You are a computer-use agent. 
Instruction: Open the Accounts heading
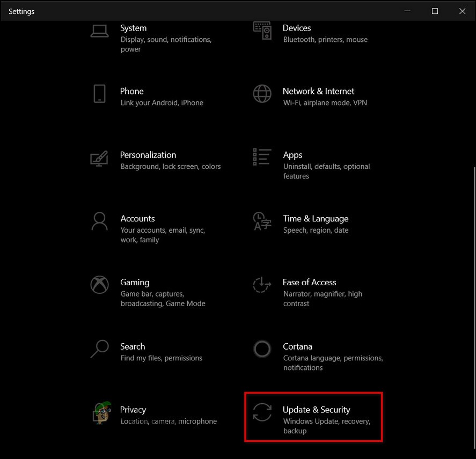pyautogui.click(x=137, y=219)
